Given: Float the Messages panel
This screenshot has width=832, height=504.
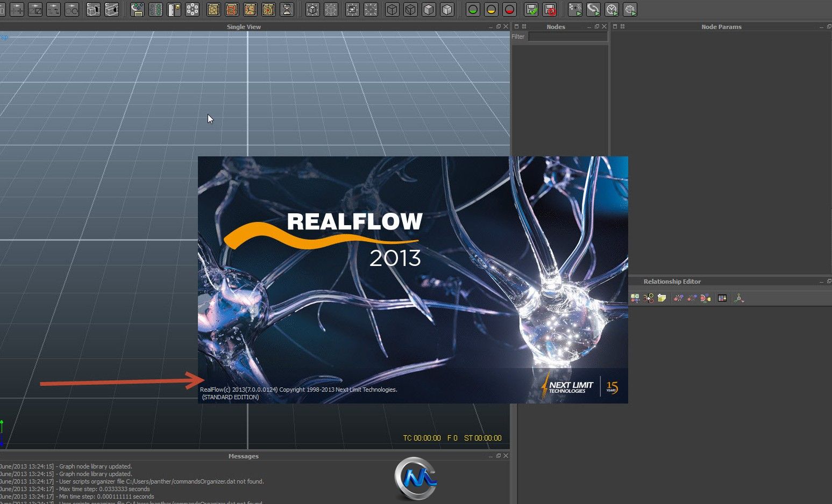Looking at the screenshot, I should [x=499, y=456].
